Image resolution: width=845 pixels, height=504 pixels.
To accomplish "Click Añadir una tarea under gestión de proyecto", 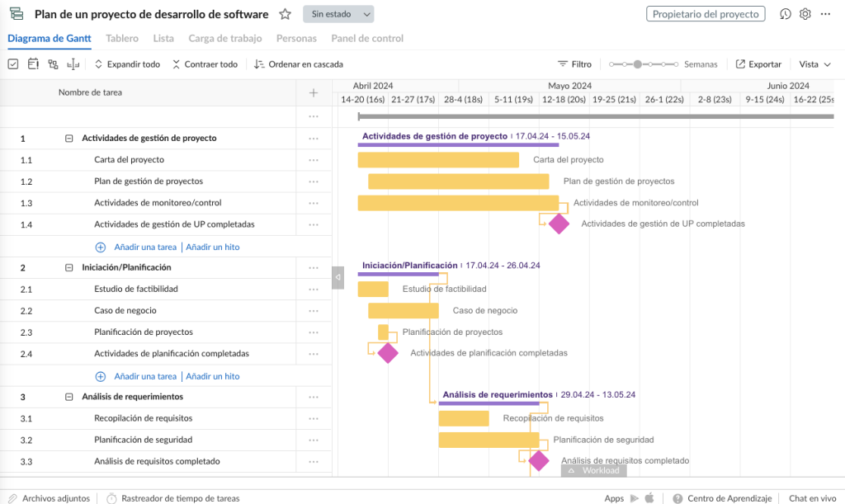I will pos(145,247).
